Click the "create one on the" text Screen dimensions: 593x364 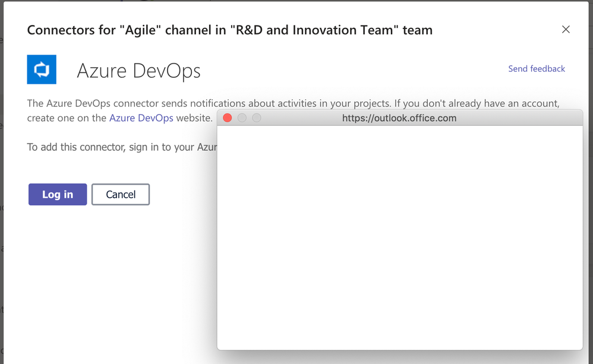coord(67,118)
